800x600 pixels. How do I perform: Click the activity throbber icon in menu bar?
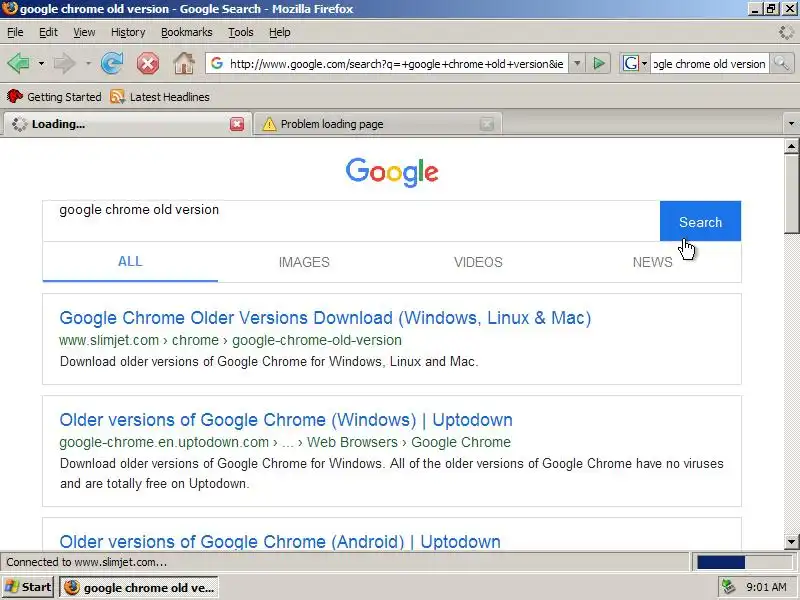point(786,32)
